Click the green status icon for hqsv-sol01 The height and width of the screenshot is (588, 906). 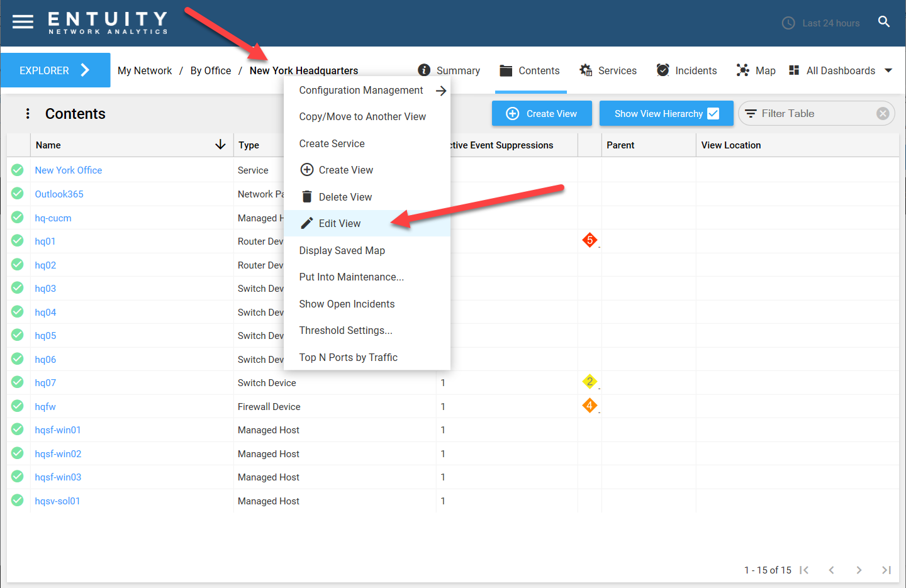pos(18,501)
